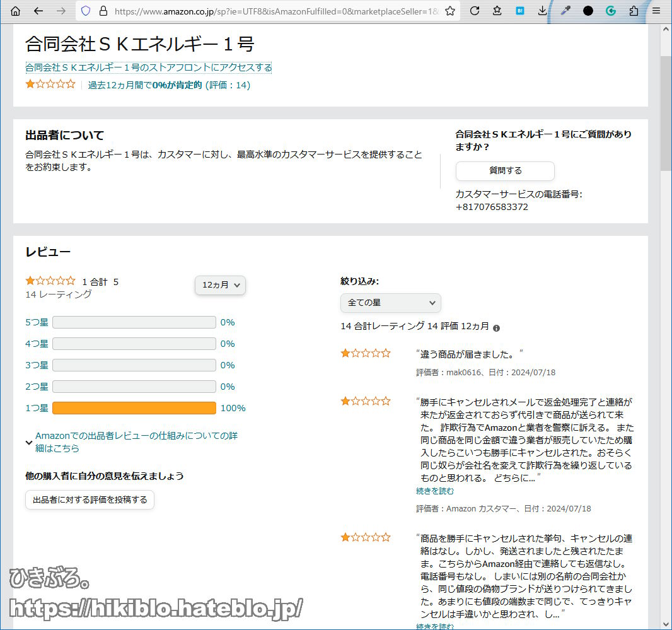The image size is (672, 630).
Task: Click the 100% percentage for 1-star
Action: (x=233, y=408)
